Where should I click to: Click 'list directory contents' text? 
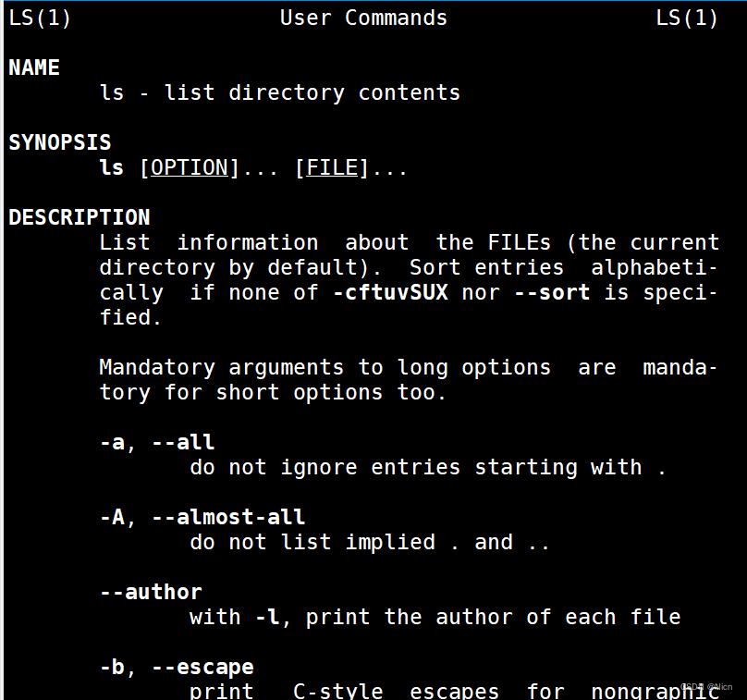pos(312,92)
